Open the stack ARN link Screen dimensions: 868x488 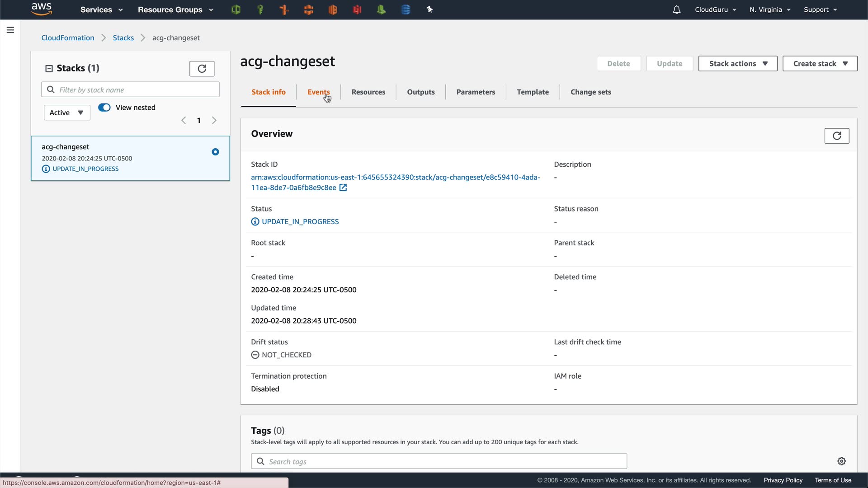[395, 177]
